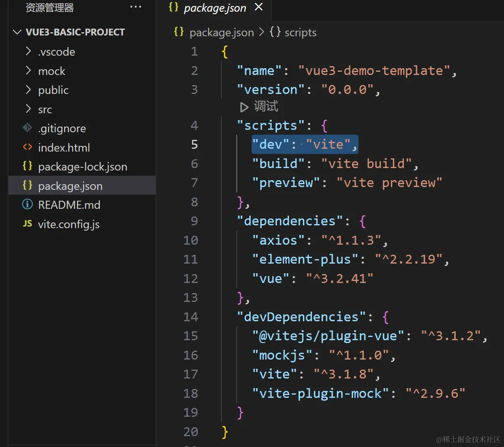Click the "^3.1.8" vite version value
The image size is (504, 447).
(x=344, y=374)
